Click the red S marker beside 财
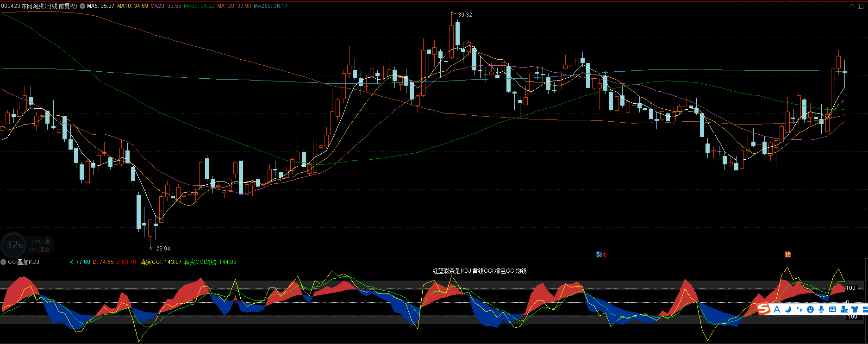Image resolution: width=868 pixels, height=344 pixels. click(x=605, y=255)
